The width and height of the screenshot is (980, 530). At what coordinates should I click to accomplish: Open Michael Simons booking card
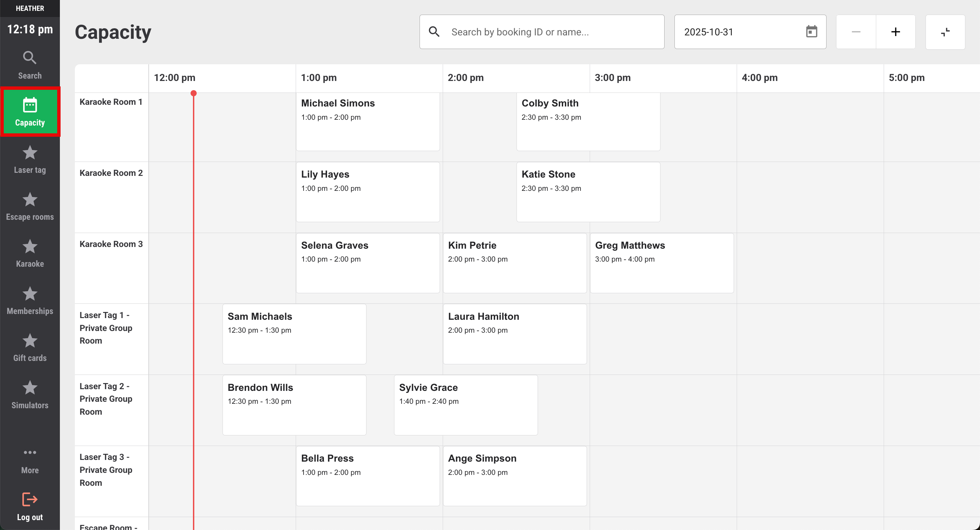tap(367, 122)
